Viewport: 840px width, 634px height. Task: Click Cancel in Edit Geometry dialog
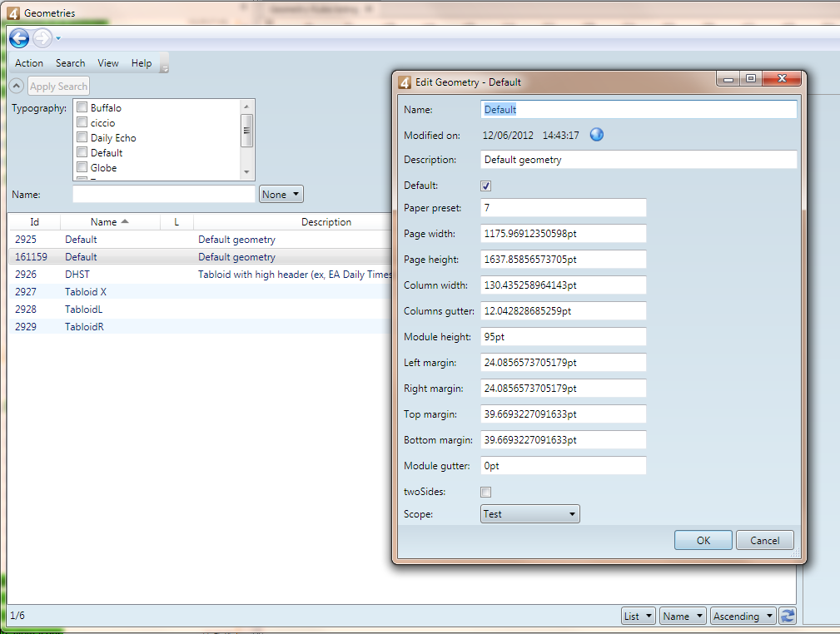click(x=765, y=540)
